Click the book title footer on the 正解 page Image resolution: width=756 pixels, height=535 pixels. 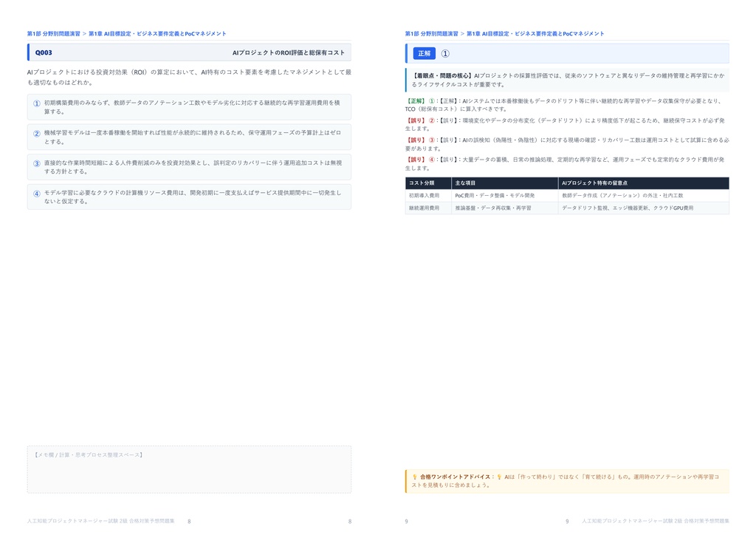click(656, 521)
